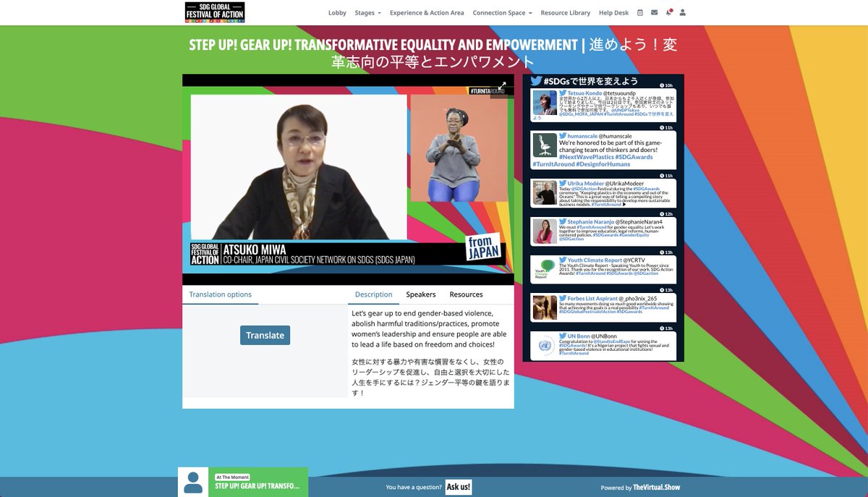Click the session title heading

point(433,53)
